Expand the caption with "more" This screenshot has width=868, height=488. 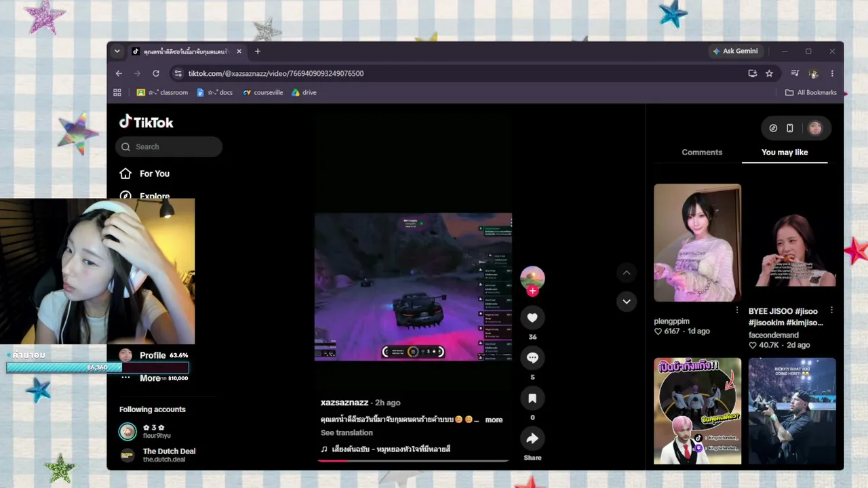494,420
